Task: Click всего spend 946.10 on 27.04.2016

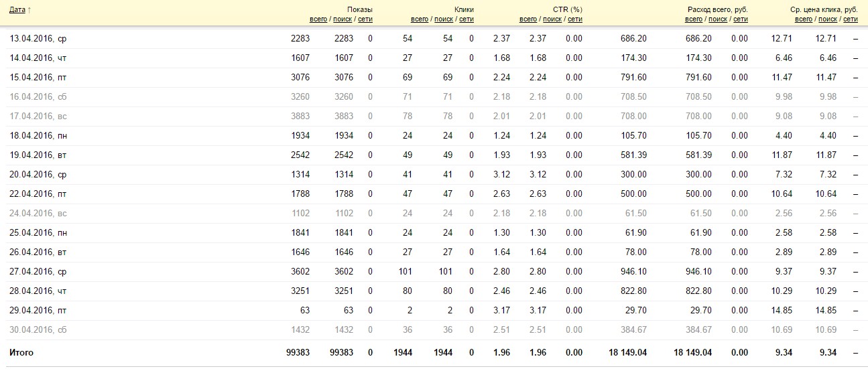Action: (634, 272)
